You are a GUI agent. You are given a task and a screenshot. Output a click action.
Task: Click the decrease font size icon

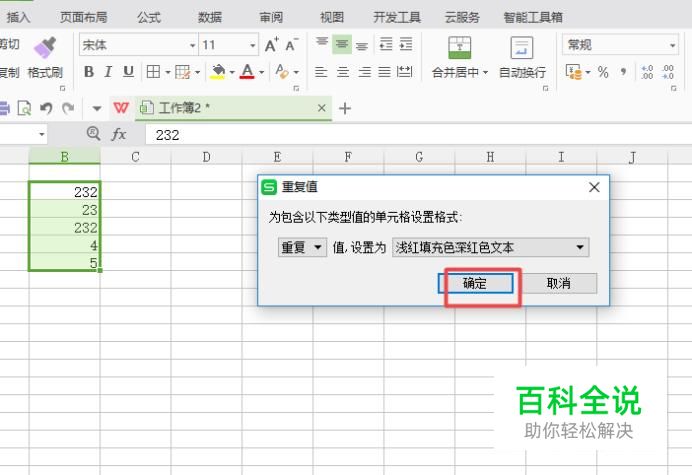[x=292, y=45]
